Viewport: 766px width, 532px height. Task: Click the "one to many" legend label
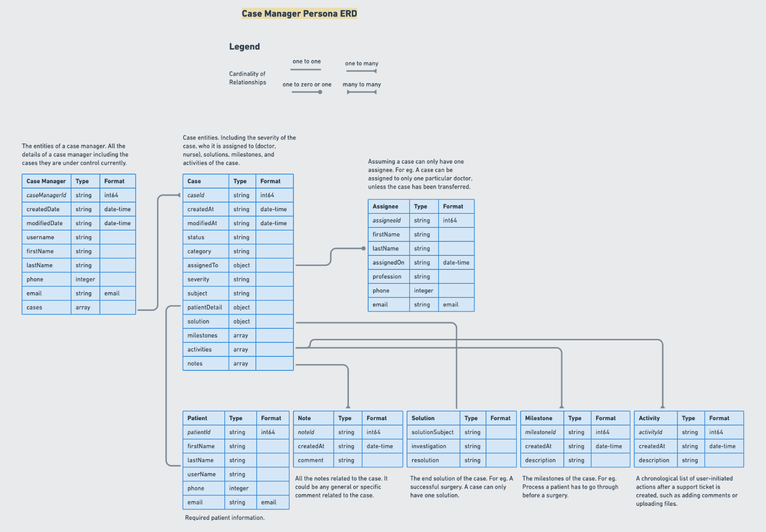[362, 63]
